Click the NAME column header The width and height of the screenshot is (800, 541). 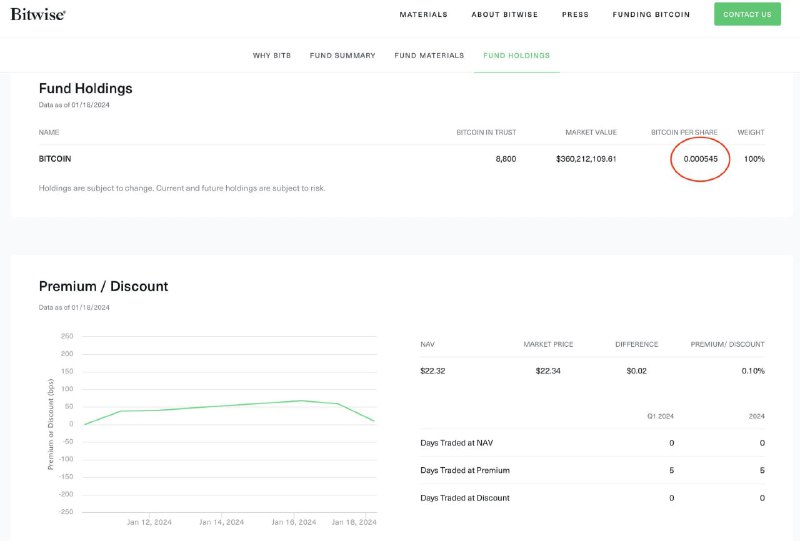(x=49, y=132)
